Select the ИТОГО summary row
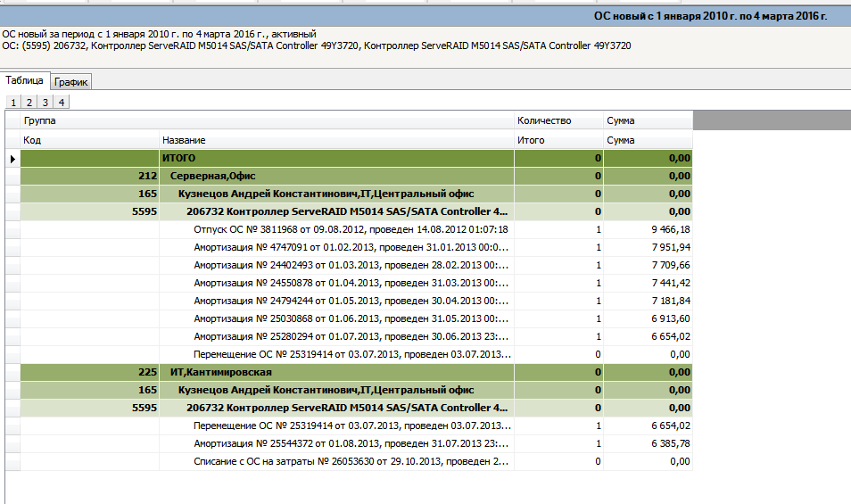 [x=335, y=159]
